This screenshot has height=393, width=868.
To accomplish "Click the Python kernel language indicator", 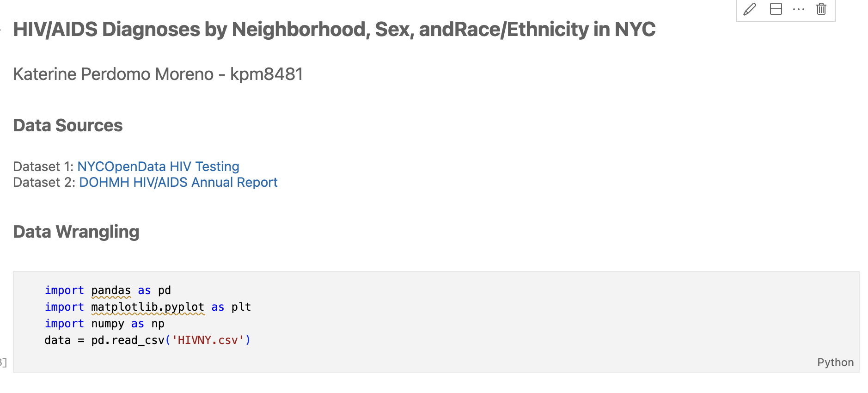I will 835,362.
